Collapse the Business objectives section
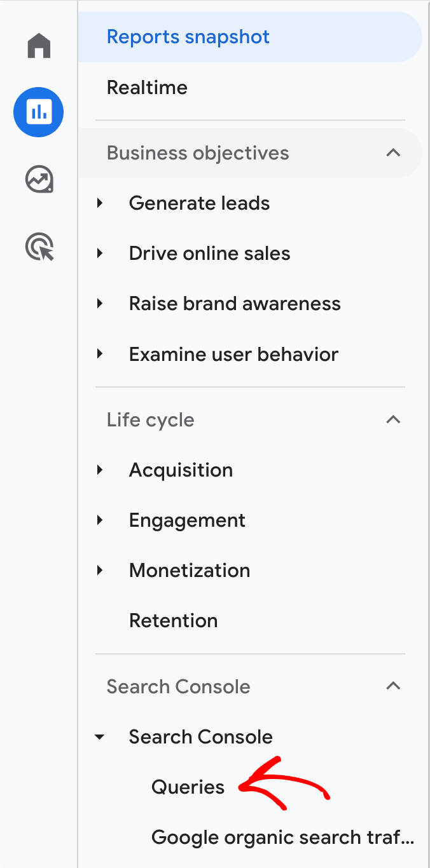Image resolution: width=430 pixels, height=868 pixels. (393, 153)
